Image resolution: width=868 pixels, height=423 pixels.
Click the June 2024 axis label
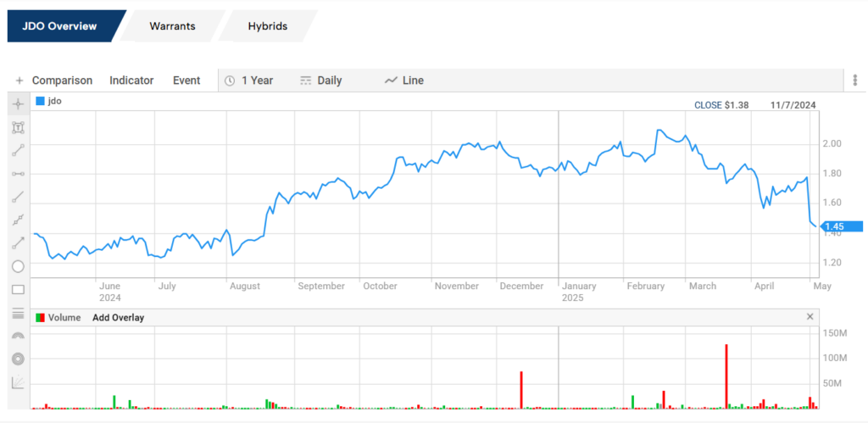point(109,292)
